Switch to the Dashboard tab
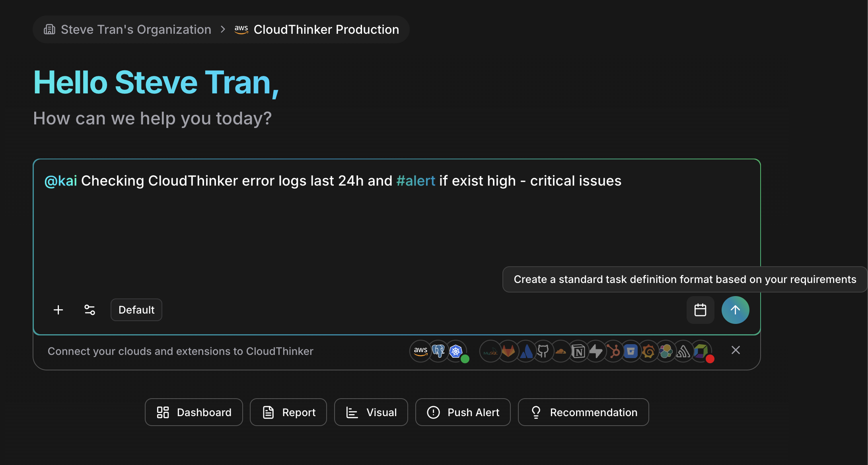Viewport: 868px width, 465px height. coord(194,412)
